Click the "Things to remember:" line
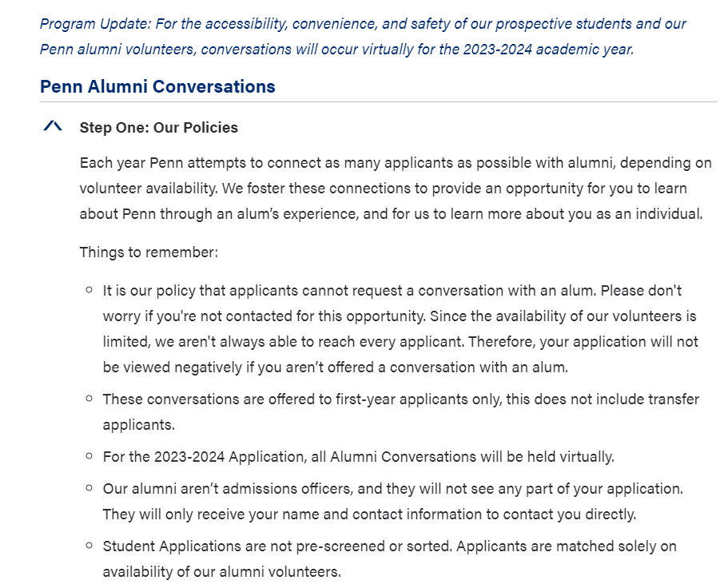The image size is (728, 584). tap(149, 252)
